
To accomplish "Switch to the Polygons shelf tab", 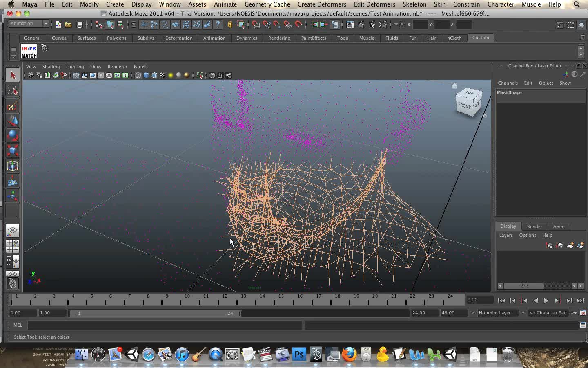I will pos(117,38).
